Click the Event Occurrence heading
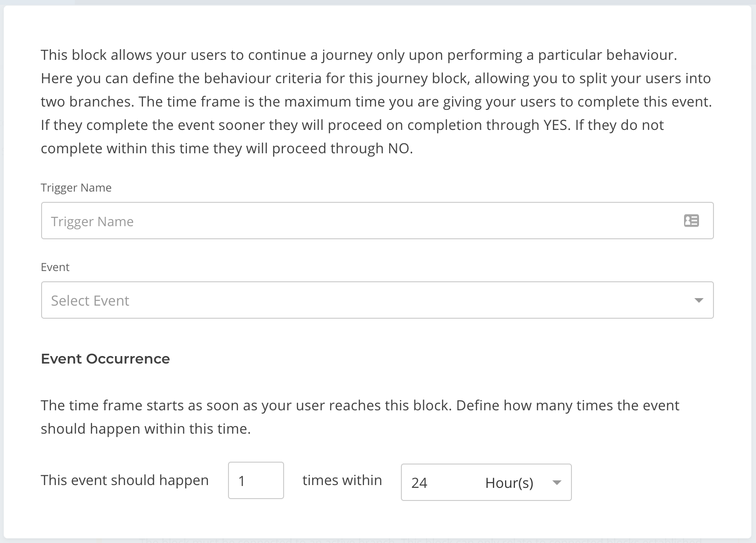 pos(105,359)
